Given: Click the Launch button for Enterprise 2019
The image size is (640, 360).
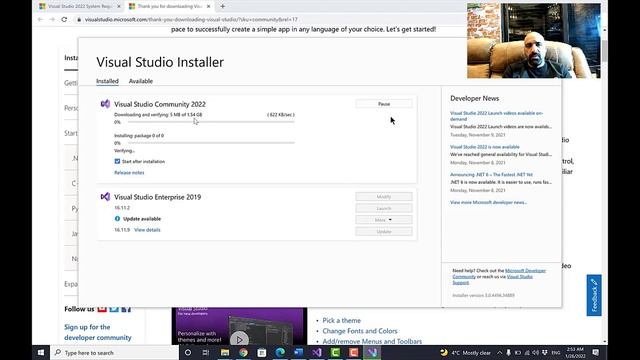Looking at the screenshot, I should coord(384,208).
